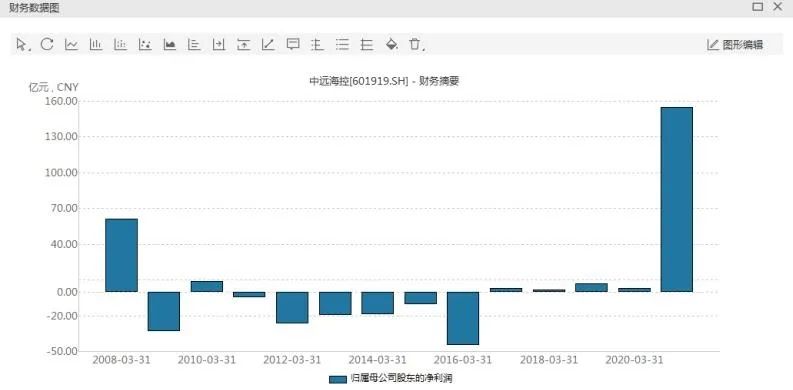Click the dashed horizontal lines icon
This screenshot has width=793, height=390.
coord(342,45)
